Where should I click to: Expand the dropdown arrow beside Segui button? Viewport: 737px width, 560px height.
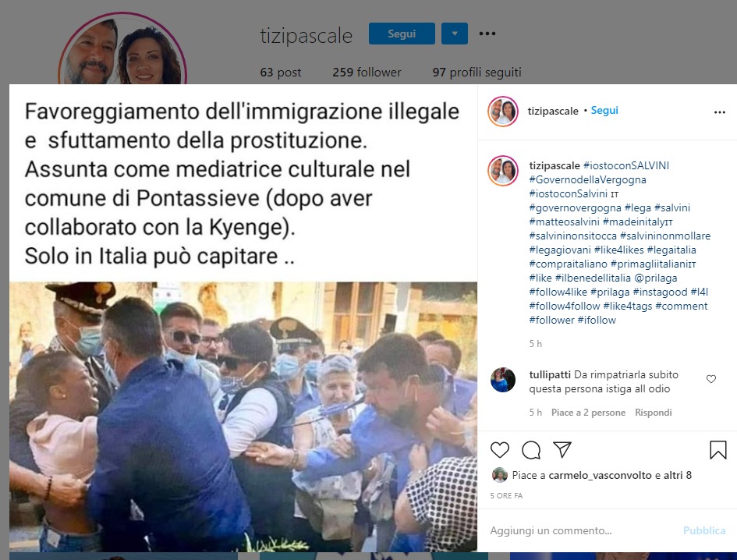(455, 34)
